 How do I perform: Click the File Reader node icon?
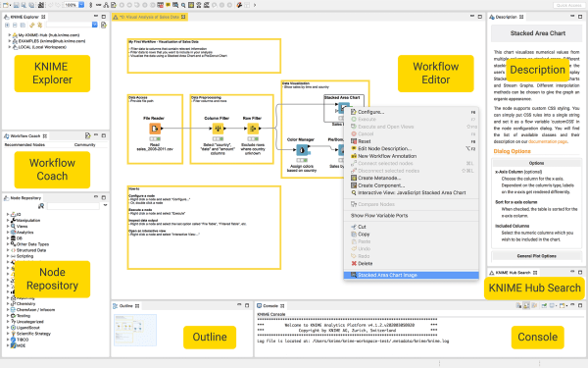[155, 129]
